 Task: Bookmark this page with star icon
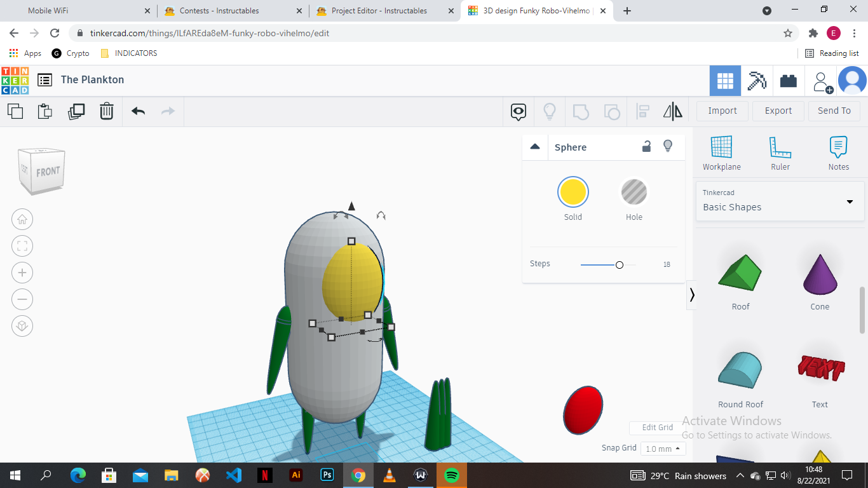[788, 33]
